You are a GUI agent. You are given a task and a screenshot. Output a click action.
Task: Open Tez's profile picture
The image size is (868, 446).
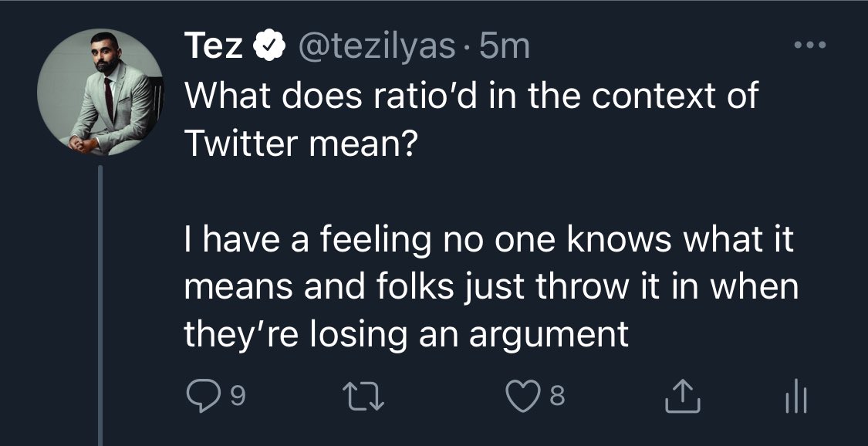pyautogui.click(x=102, y=94)
